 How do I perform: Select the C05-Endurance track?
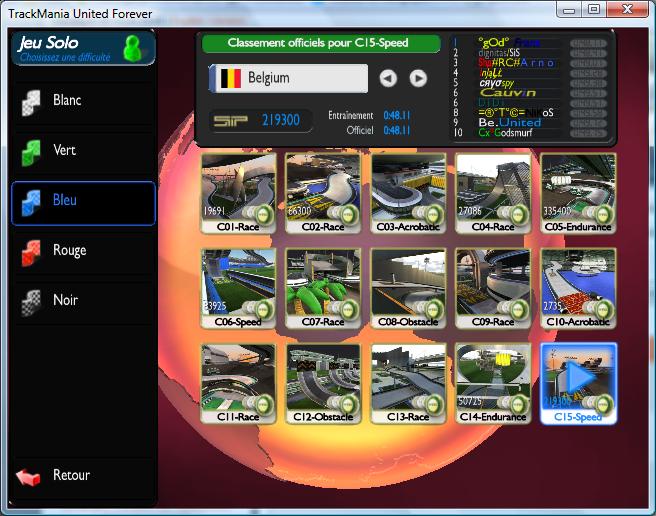tap(579, 192)
